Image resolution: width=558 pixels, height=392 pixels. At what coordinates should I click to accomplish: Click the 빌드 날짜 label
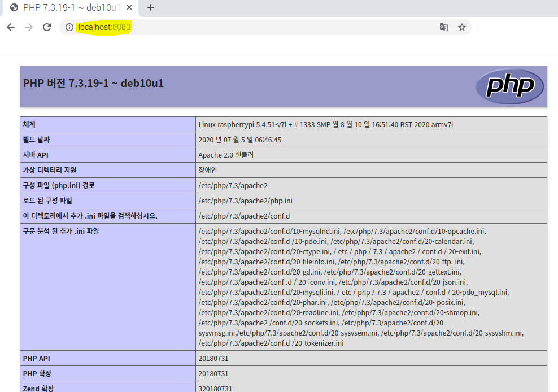pyautogui.click(x=36, y=140)
